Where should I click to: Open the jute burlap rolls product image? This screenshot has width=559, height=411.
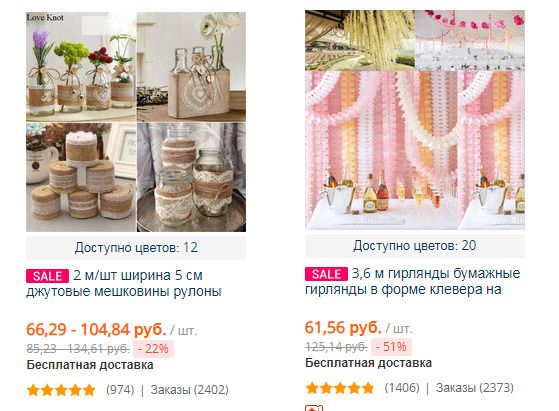(136, 122)
